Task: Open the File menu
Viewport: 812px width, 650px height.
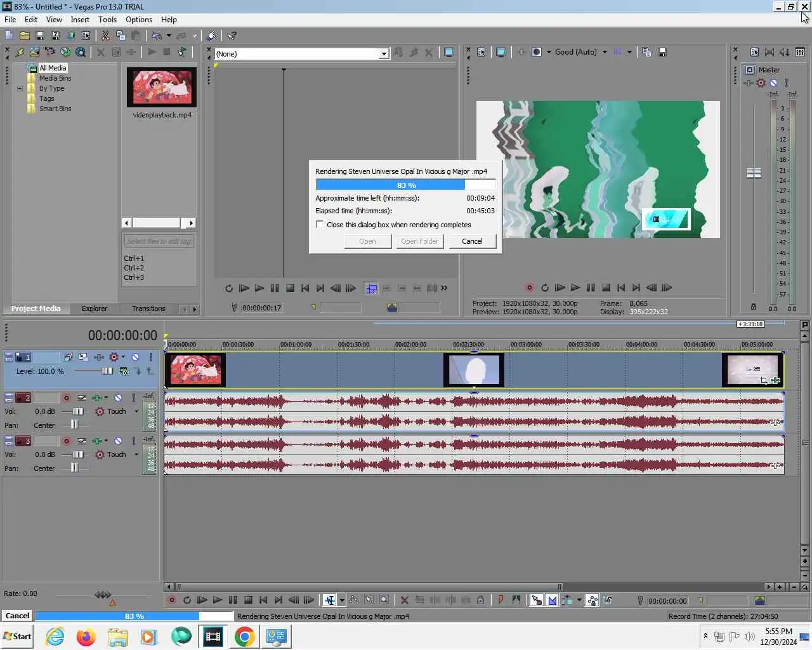Action: pos(10,20)
